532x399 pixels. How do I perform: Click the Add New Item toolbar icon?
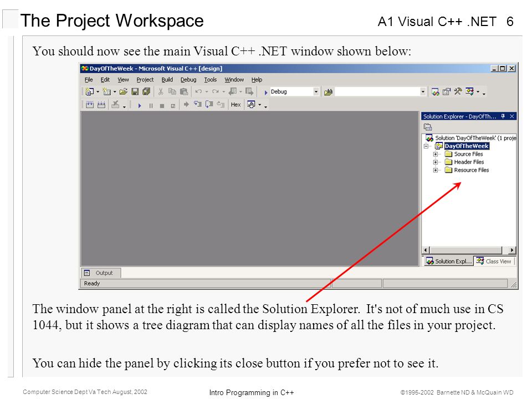(x=107, y=91)
